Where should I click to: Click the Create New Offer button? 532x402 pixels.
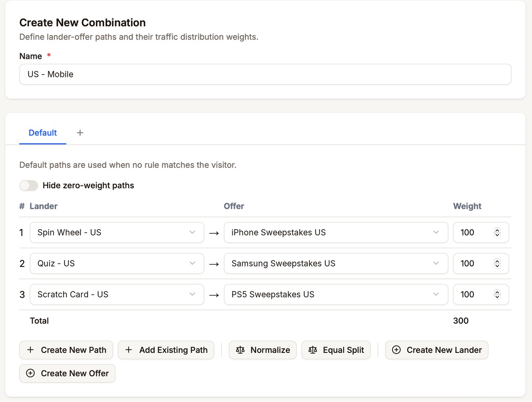[x=68, y=373]
